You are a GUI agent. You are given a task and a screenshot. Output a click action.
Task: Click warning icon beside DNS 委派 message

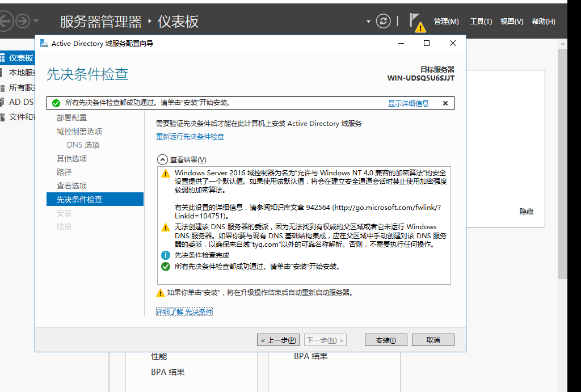tap(166, 227)
